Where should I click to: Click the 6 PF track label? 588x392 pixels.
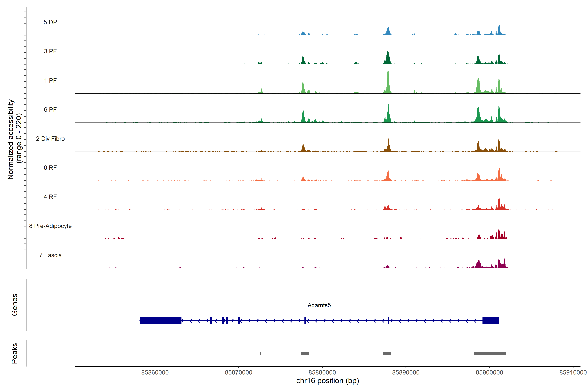50,109
